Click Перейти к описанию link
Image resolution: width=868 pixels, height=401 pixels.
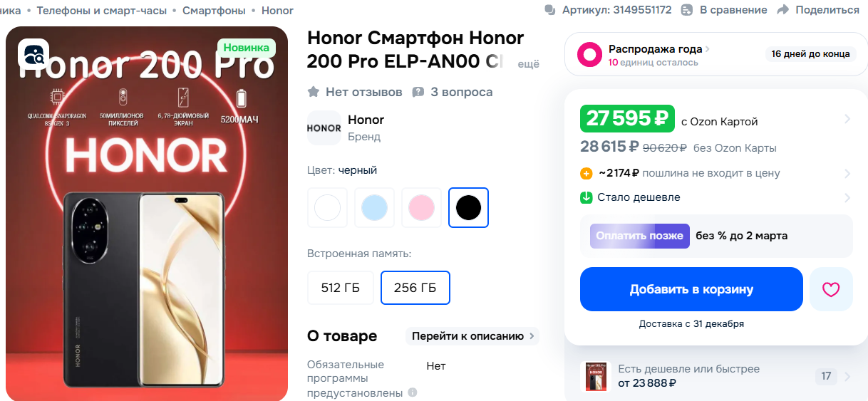point(472,336)
